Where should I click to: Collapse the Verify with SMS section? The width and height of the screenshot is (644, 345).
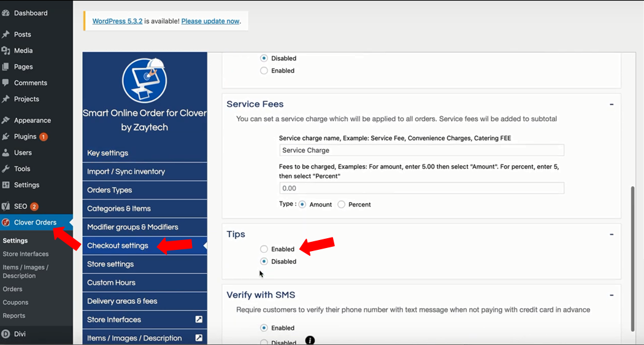611,295
